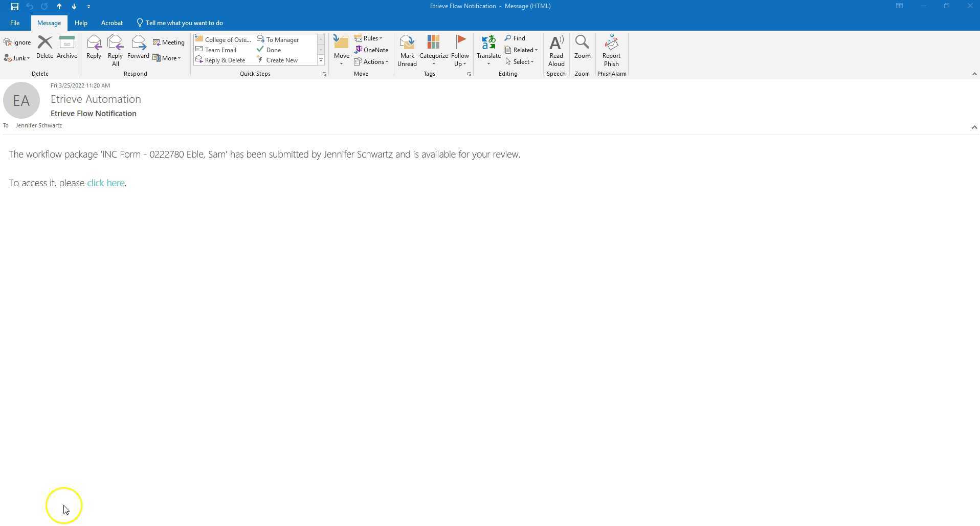980x526 pixels.
Task: Archive this email message
Action: coord(67,47)
